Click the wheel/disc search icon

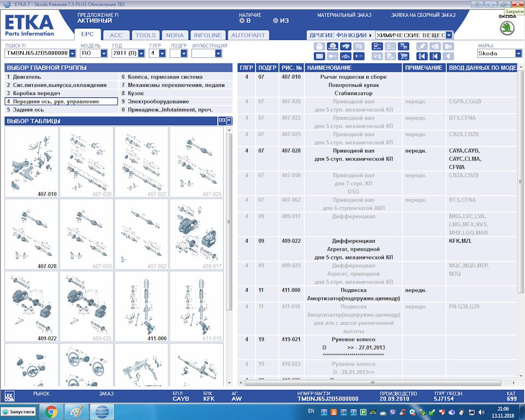point(332,46)
